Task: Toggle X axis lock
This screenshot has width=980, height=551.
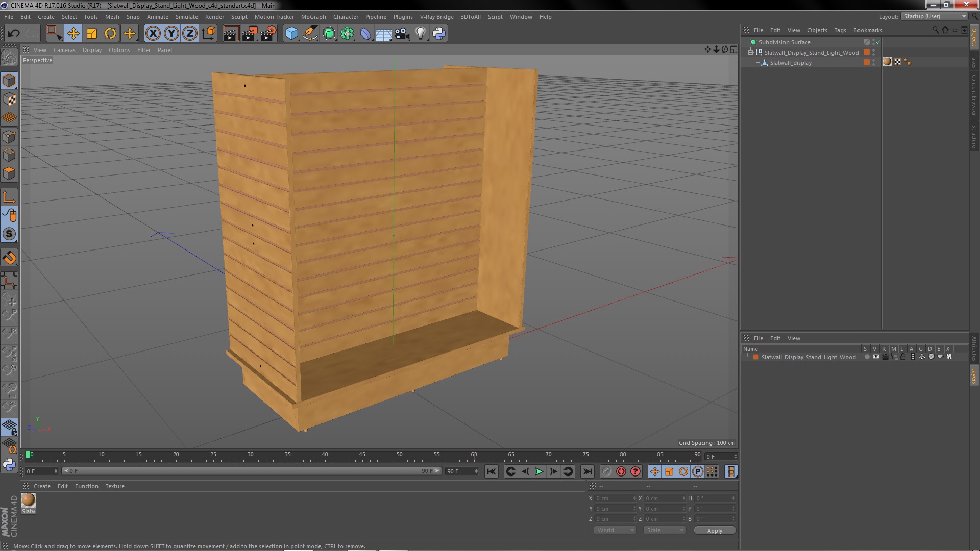Action: tap(153, 34)
